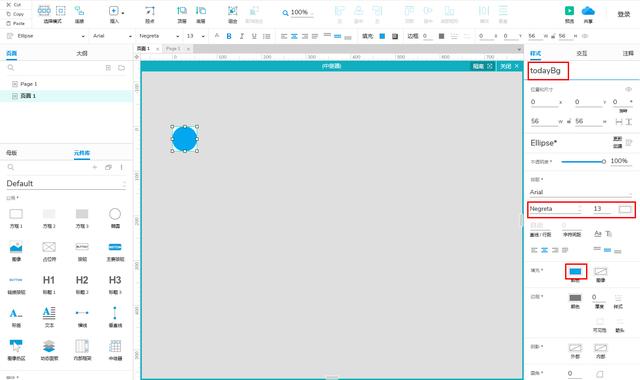Select the point (控点) tool

tap(150, 11)
